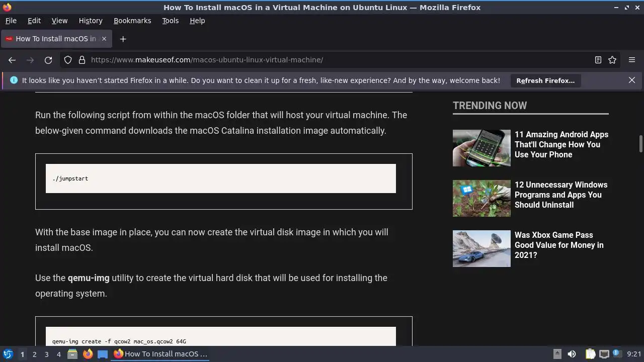Viewport: 644px width, 362px height.
Task: Click the bold qemu-img text in paragraph
Action: tap(89, 278)
